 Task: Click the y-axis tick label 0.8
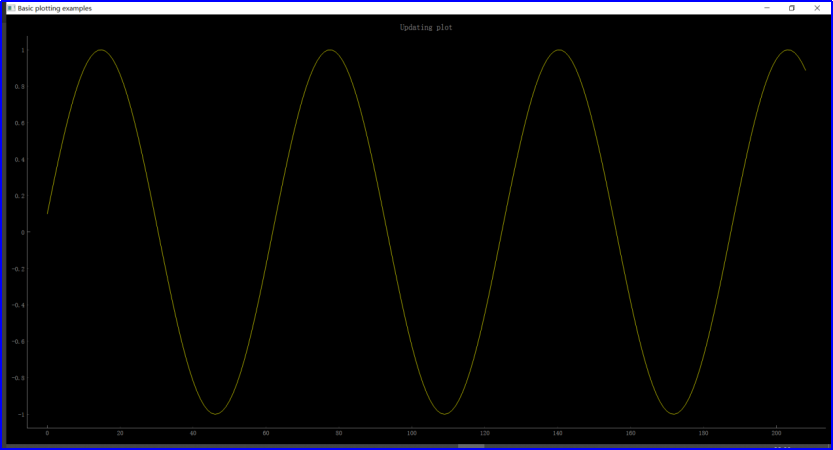click(x=21, y=87)
